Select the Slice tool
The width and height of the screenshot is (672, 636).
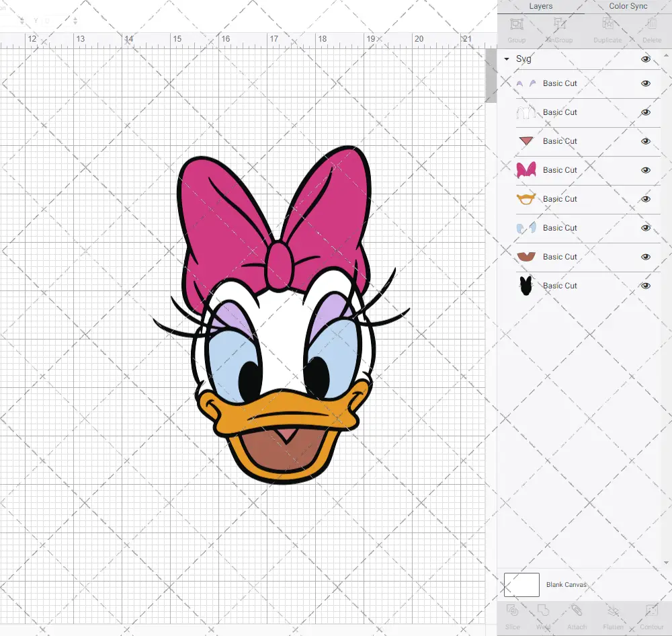(512, 610)
